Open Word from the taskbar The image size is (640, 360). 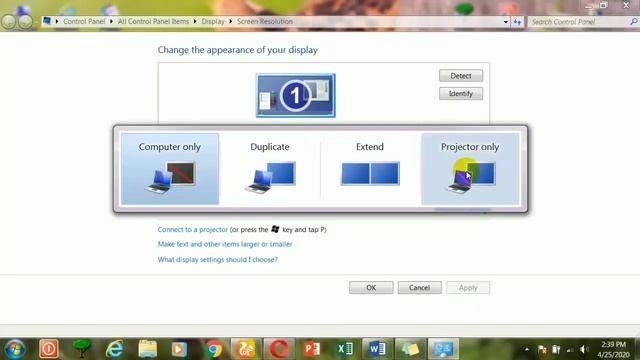coord(378,349)
